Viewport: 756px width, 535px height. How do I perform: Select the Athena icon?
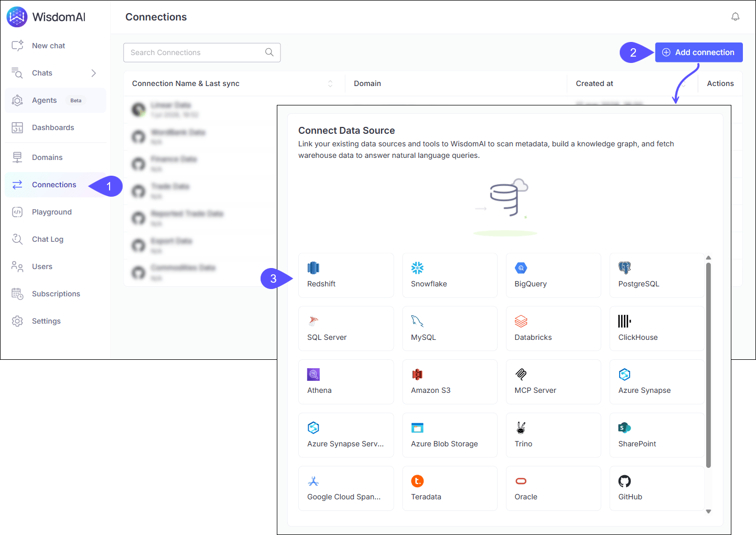coord(314,374)
